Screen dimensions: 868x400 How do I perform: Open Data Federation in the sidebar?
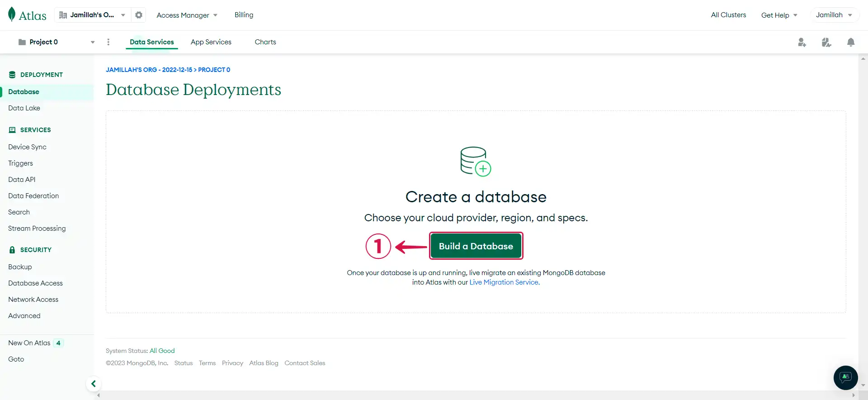(33, 196)
